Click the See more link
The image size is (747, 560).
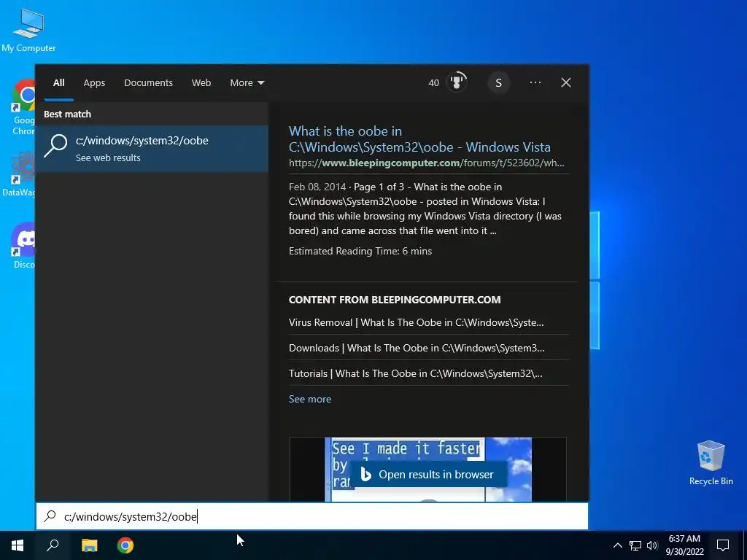[x=309, y=399]
